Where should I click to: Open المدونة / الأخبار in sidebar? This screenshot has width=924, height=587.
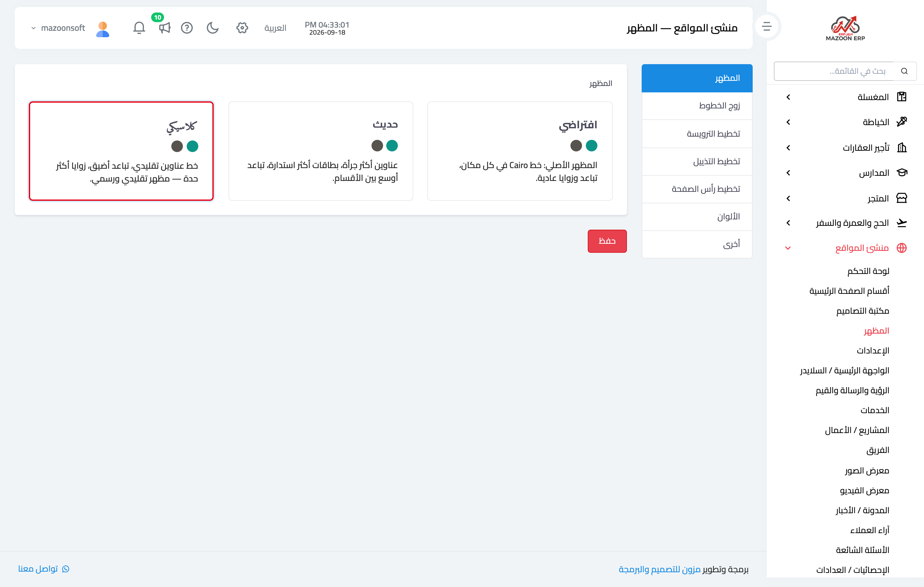862,511
